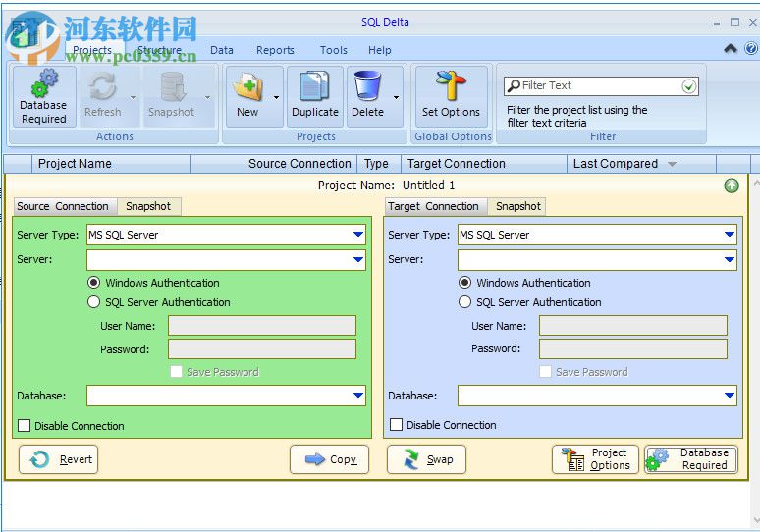Collapse the ribbon with up caret
This screenshot has width=760, height=532.
coord(731,48)
